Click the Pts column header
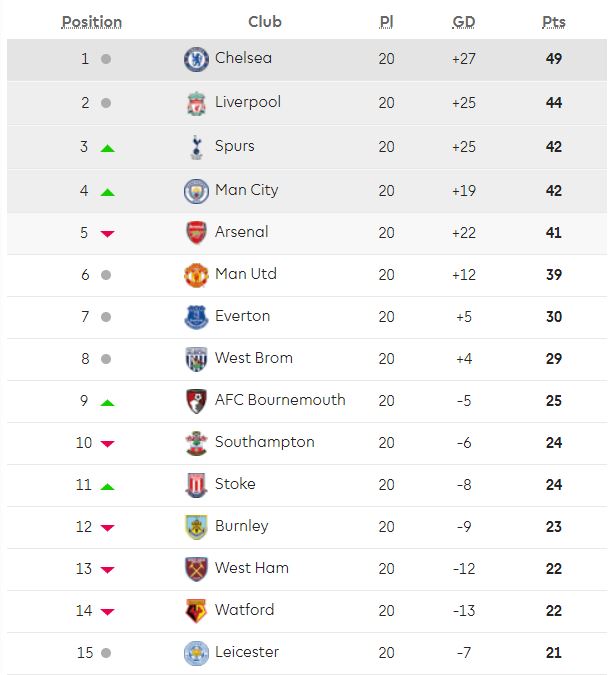Viewport: 609px width, 675px height. tap(553, 22)
